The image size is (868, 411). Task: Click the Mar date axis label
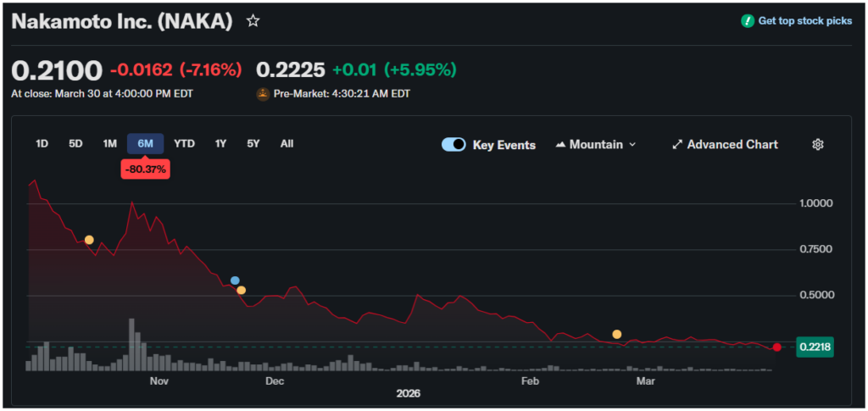[x=645, y=381]
